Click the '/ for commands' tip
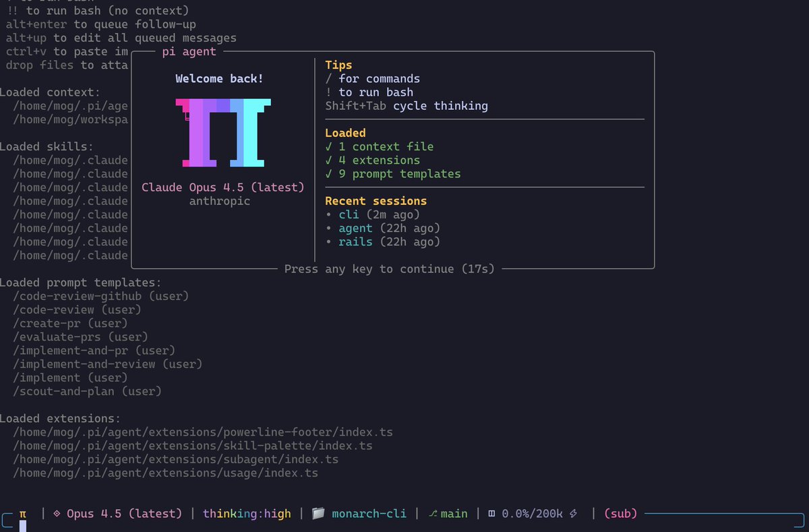The image size is (809, 532). [372, 79]
